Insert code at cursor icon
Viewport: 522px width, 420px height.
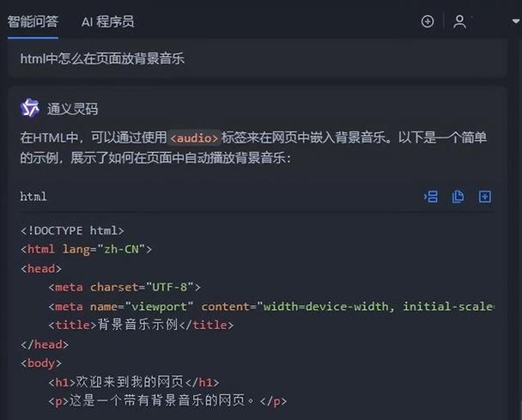431,197
